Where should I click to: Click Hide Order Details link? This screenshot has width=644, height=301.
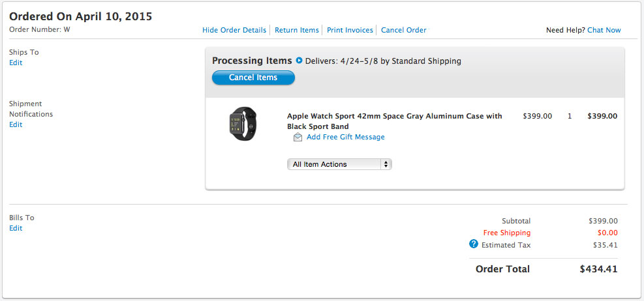point(234,30)
